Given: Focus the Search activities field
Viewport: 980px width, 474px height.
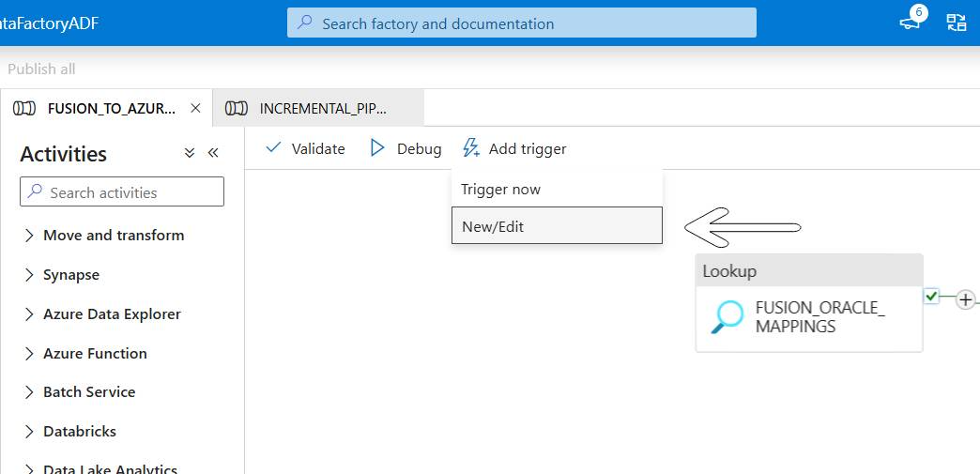Looking at the screenshot, I should click(122, 191).
